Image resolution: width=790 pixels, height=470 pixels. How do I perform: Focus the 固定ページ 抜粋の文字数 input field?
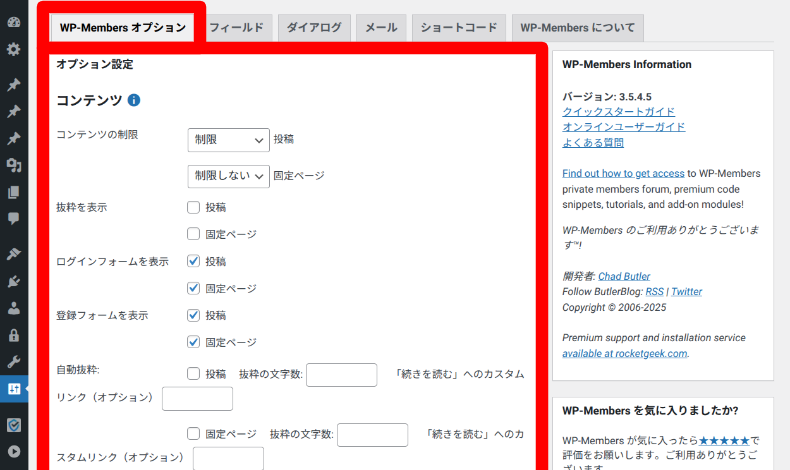pyautogui.click(x=372, y=435)
